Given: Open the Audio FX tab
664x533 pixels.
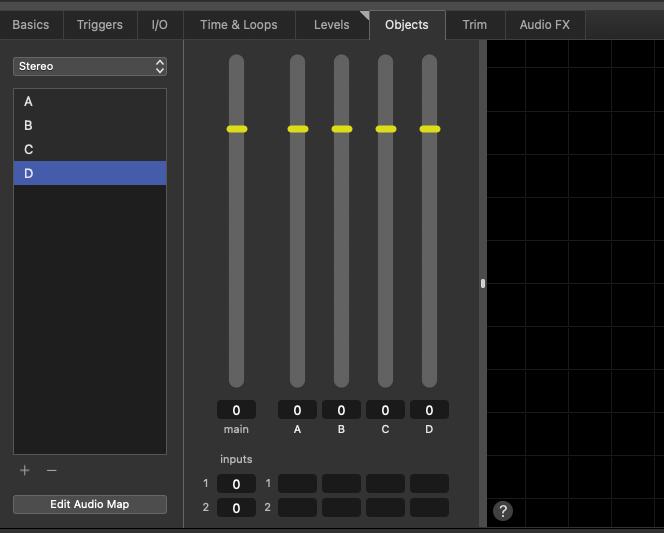Looking at the screenshot, I should [545, 25].
